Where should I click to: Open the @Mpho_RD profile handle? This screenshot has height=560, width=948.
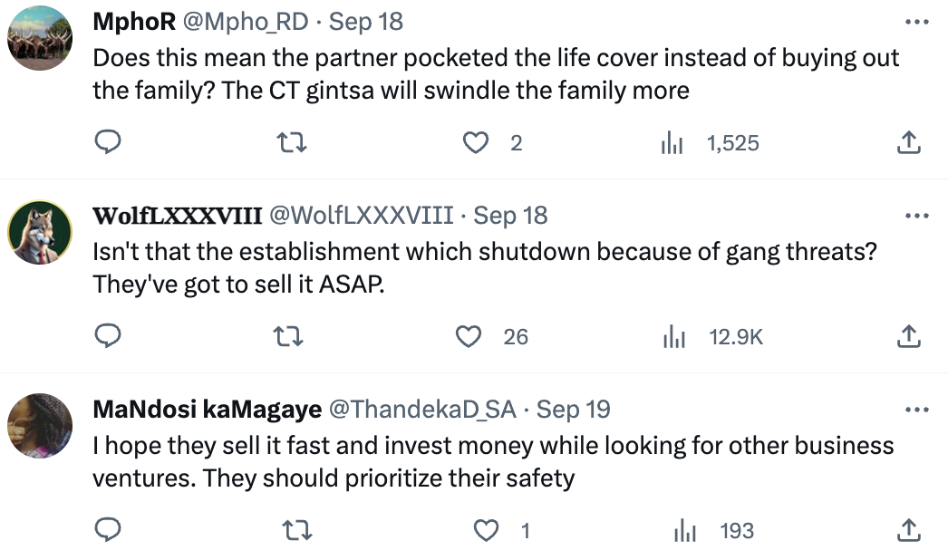[x=246, y=23]
